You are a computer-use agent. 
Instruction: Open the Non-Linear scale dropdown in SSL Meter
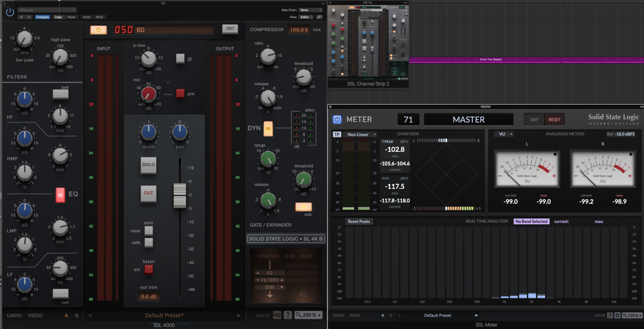(x=361, y=134)
